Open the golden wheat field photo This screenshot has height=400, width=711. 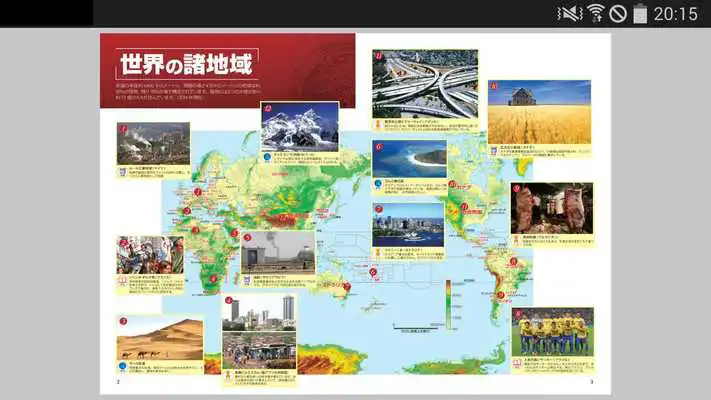pos(539,112)
